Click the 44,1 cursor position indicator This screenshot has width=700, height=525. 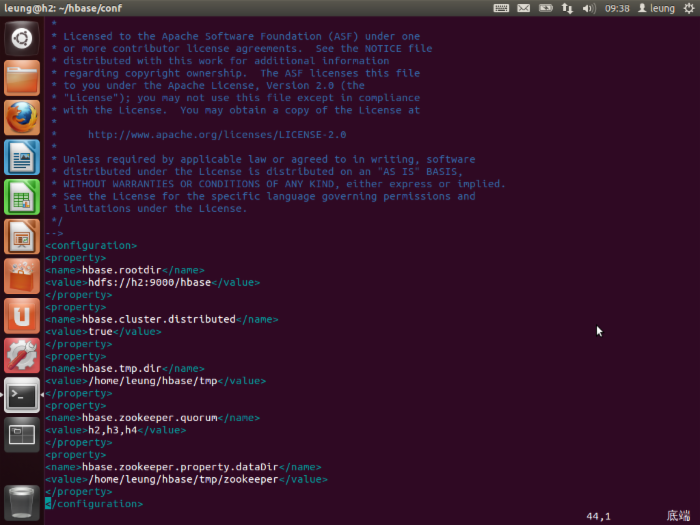(598, 516)
